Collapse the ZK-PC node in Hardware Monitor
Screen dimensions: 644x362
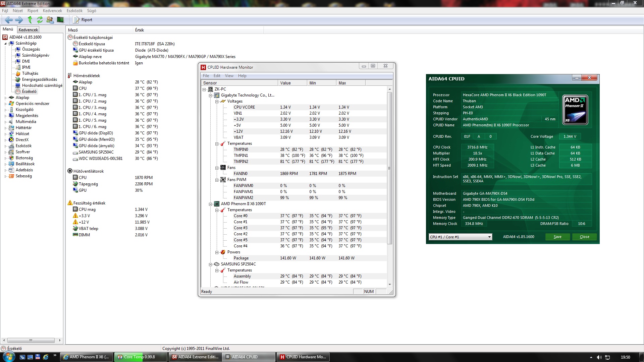pyautogui.click(x=204, y=89)
